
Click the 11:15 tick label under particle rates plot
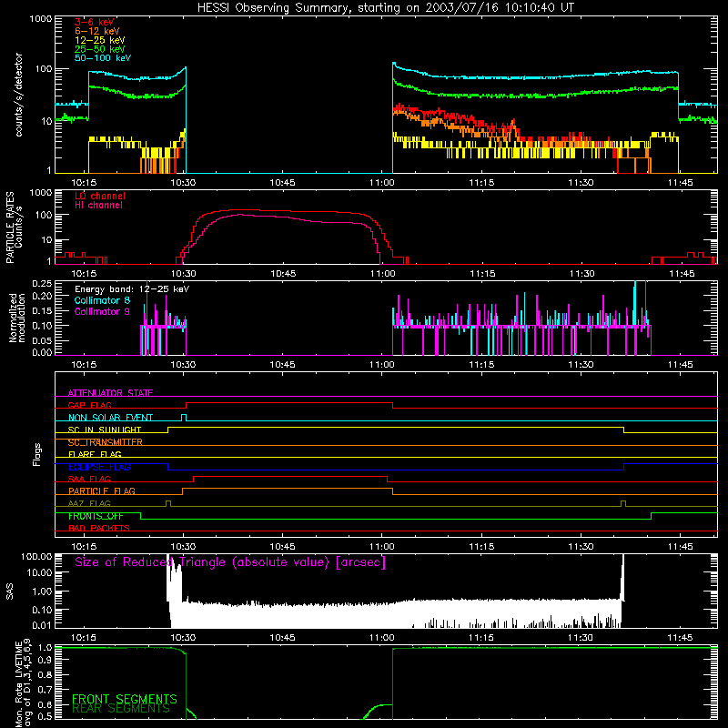coord(482,274)
